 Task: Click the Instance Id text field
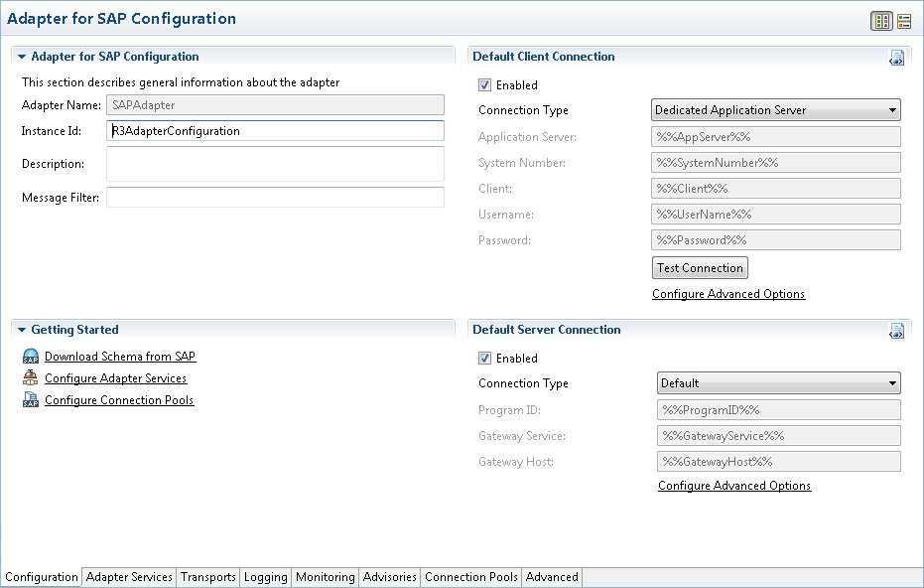coord(275,131)
